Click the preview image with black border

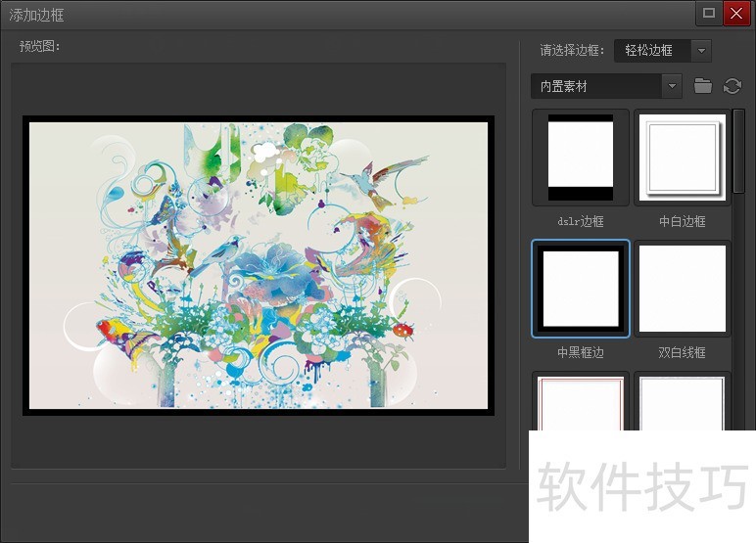[x=260, y=264]
